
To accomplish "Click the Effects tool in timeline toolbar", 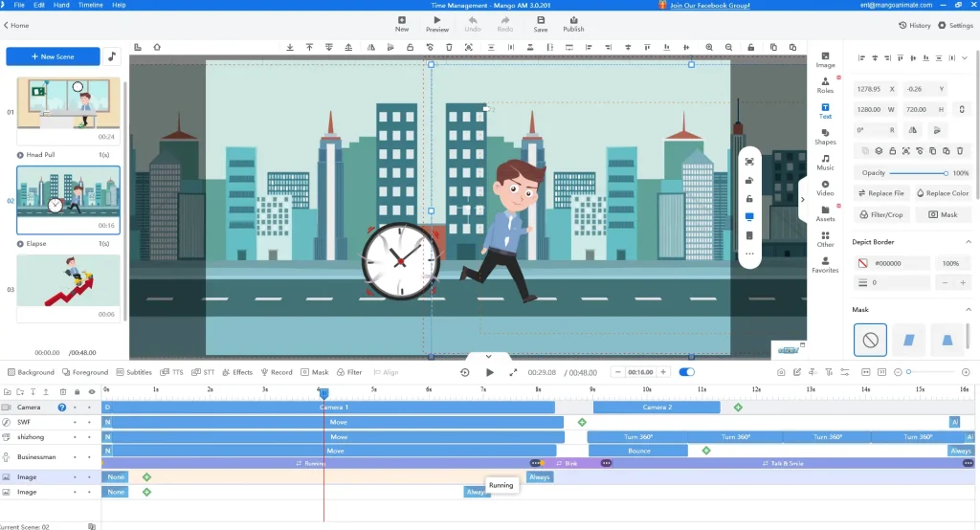I will click(237, 372).
